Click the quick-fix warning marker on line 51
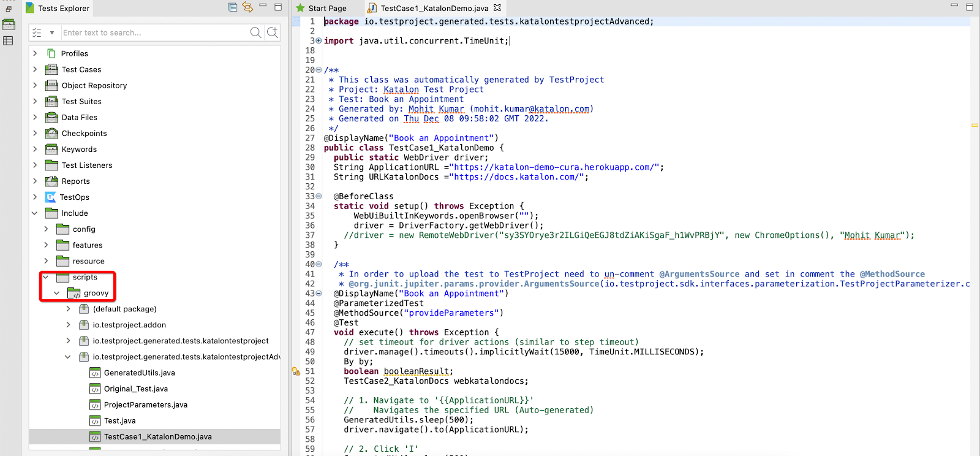This screenshot has width=980, height=456. [x=296, y=371]
